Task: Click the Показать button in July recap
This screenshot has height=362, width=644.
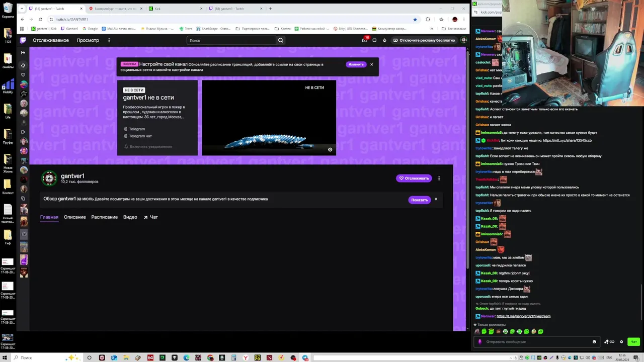Action: tap(419, 200)
